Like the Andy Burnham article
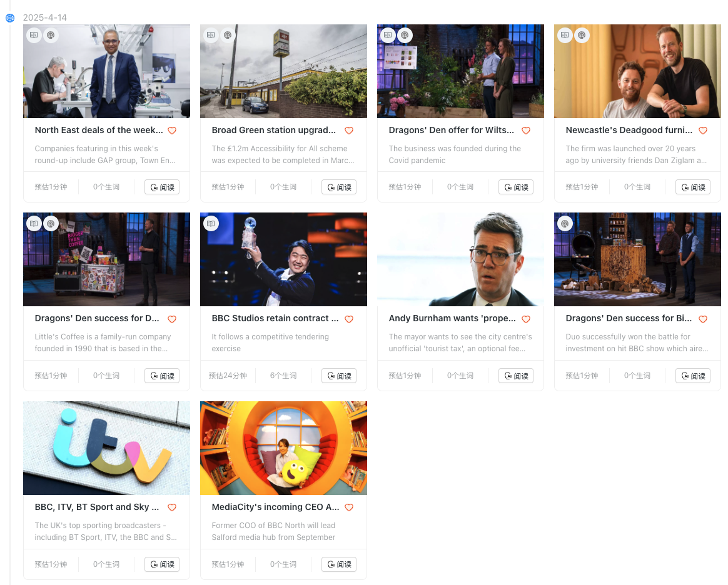Viewport: 728px width, 585px height. coord(526,319)
